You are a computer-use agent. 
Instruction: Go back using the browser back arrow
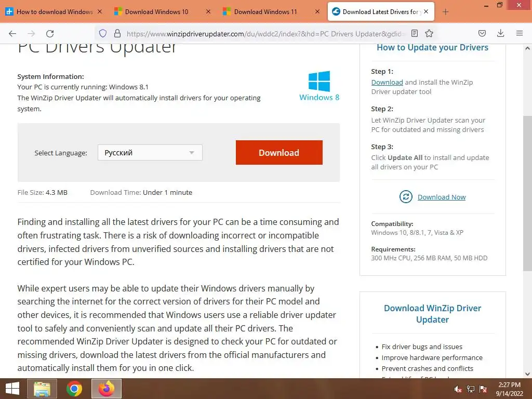point(12,33)
